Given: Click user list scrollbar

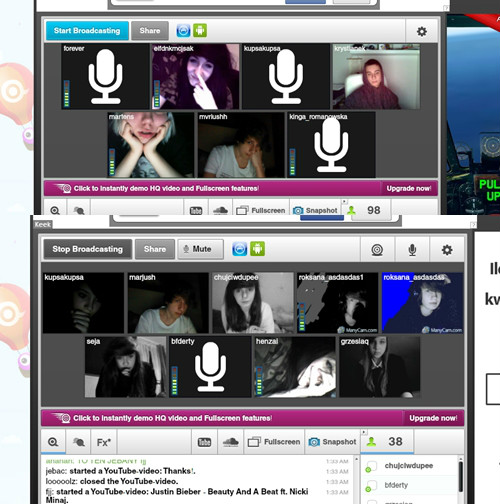Looking at the screenshot, I should (461, 477).
